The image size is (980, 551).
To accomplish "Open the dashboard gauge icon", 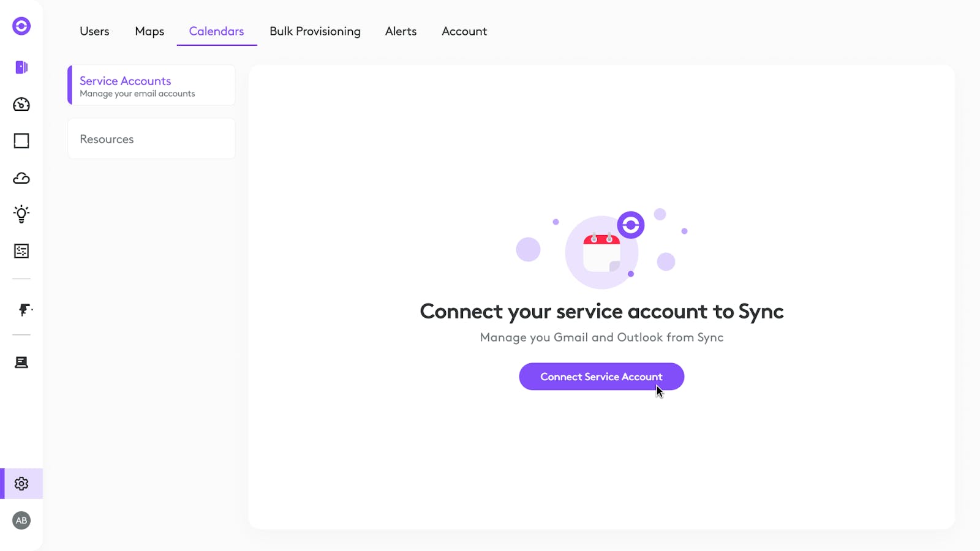I will pos(21,104).
